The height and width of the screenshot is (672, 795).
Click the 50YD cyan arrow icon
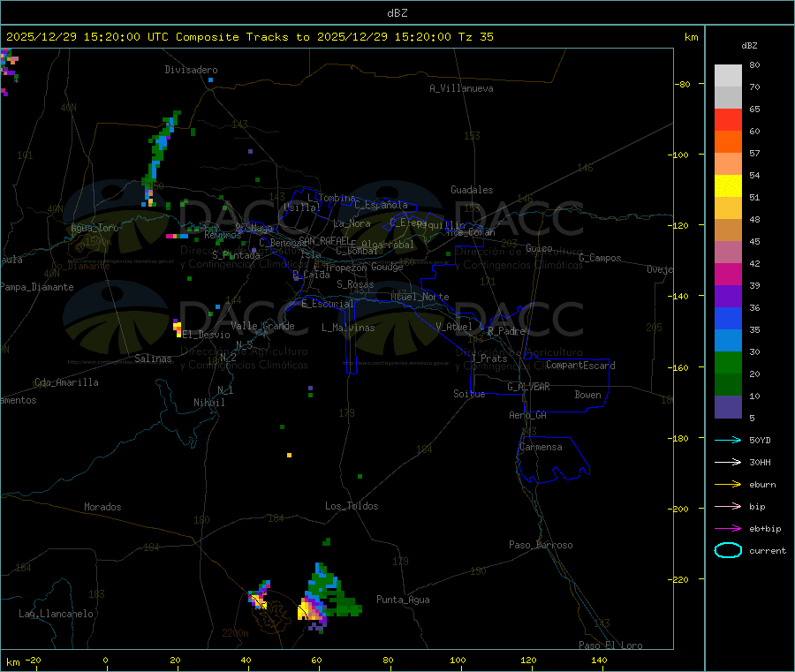click(x=728, y=440)
